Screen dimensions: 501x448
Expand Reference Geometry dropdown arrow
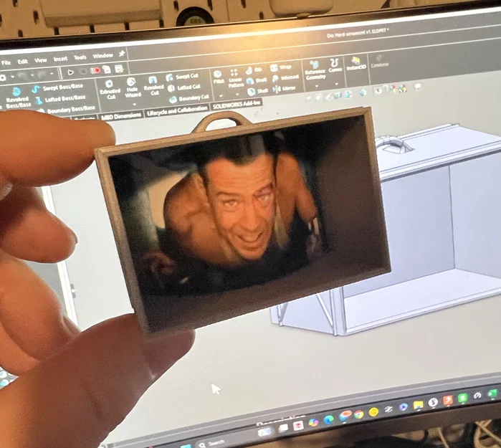click(317, 86)
